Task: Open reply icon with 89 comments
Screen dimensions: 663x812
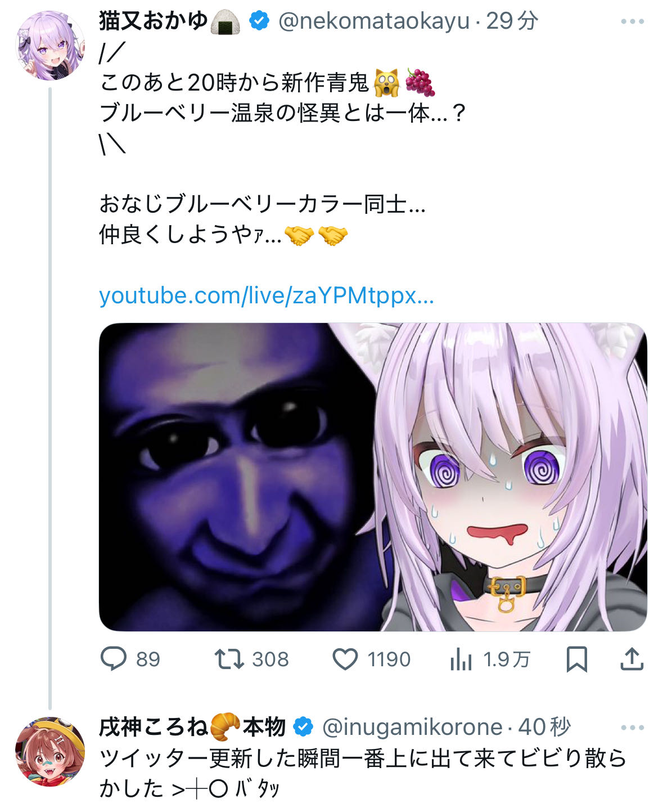Action: coord(114,659)
